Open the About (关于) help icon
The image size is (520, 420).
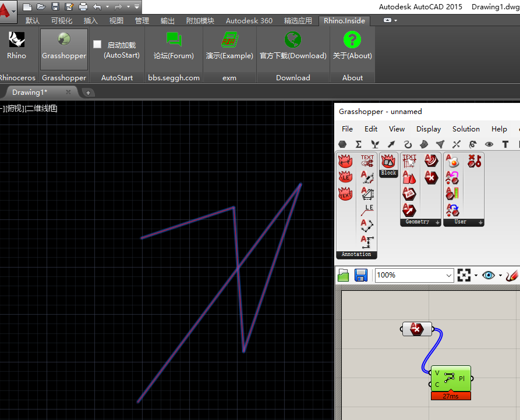pos(352,40)
